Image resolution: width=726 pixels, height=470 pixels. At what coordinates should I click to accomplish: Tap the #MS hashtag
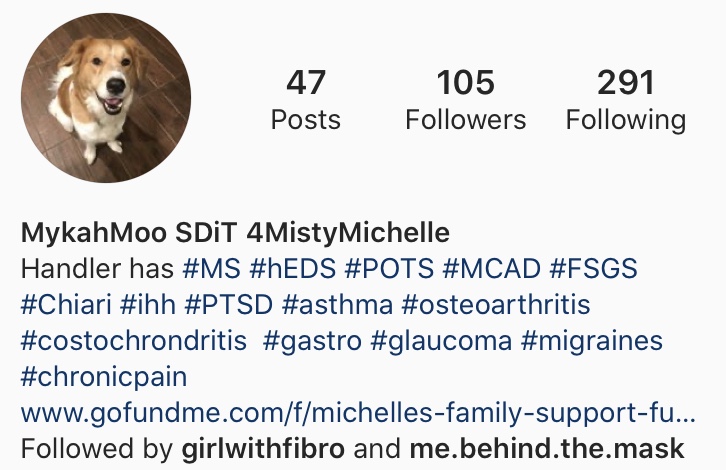(212, 269)
